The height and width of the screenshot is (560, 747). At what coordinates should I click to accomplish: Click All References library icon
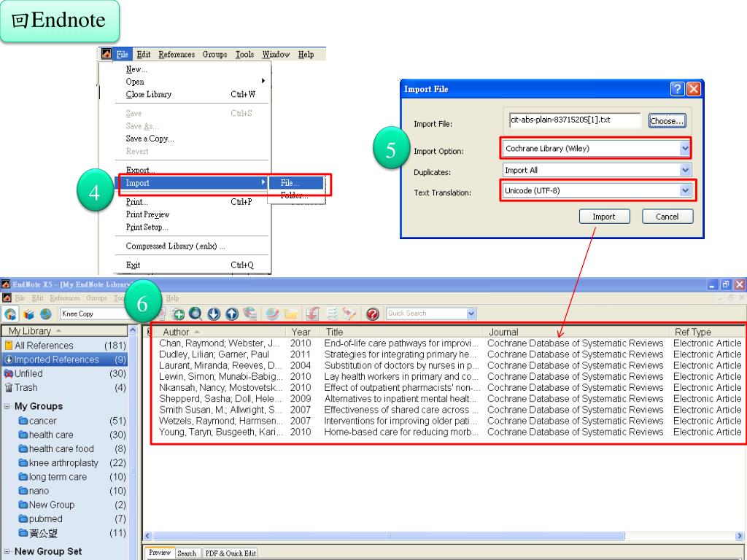(9, 345)
